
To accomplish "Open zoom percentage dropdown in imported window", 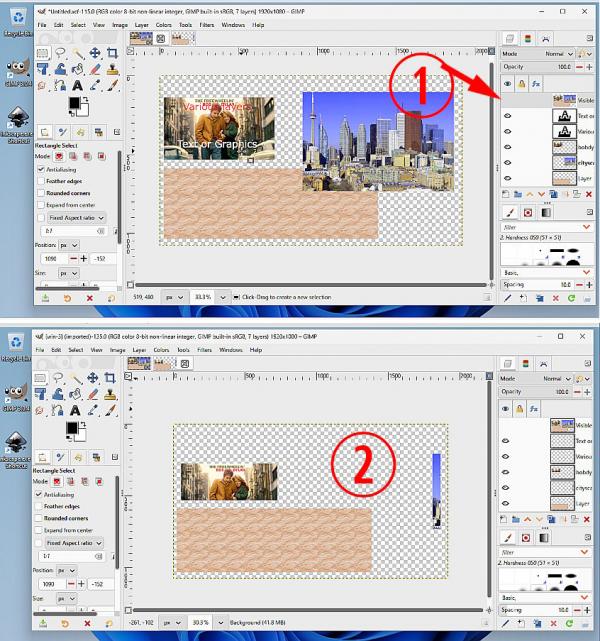I will point(221,622).
